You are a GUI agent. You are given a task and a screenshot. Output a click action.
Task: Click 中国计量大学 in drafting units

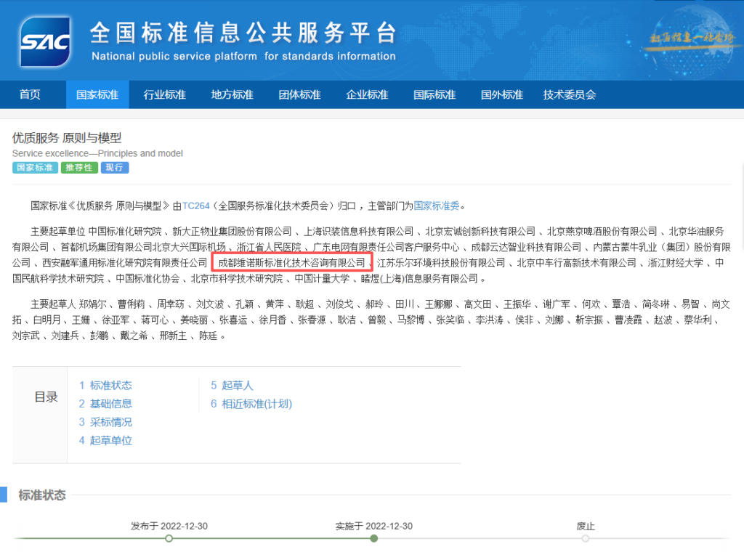[322, 278]
